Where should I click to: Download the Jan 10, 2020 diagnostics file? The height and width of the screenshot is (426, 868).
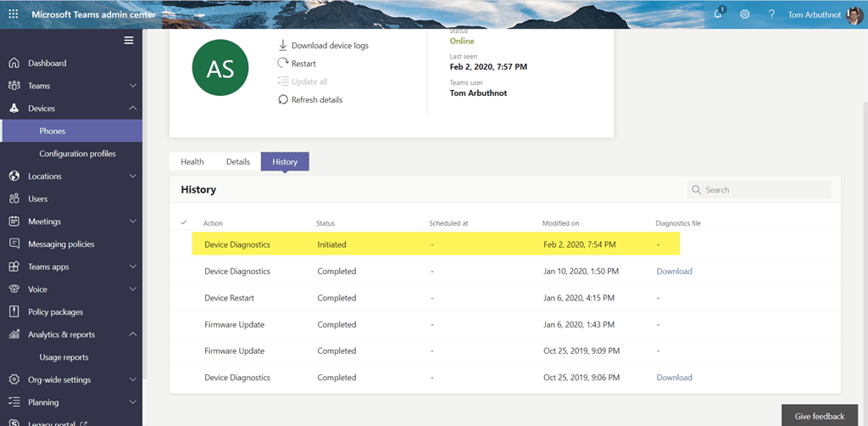coord(674,272)
